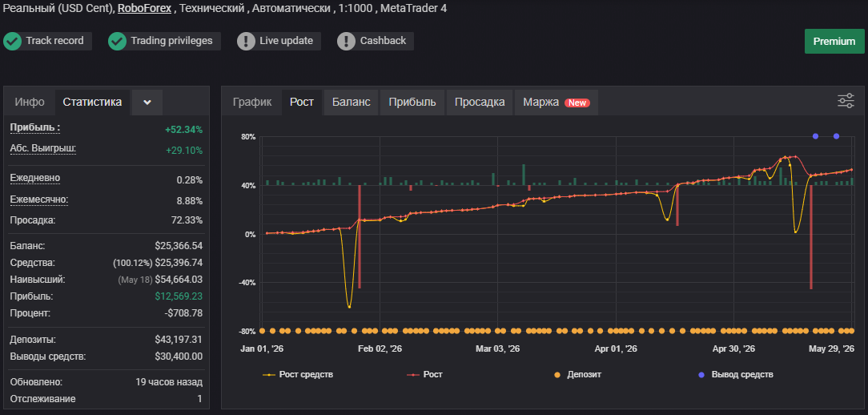Click the $25,396.74 equity value
This screenshot has width=868, height=415.
tap(179, 263)
